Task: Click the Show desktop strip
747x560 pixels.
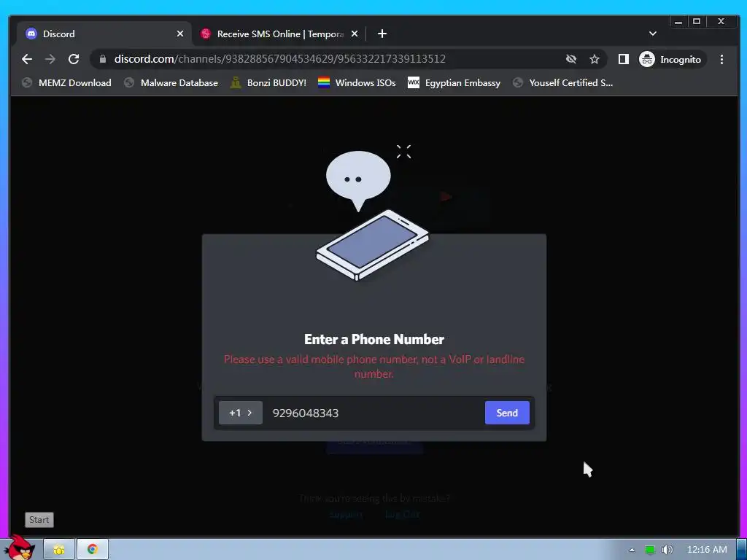Action: coord(741,550)
